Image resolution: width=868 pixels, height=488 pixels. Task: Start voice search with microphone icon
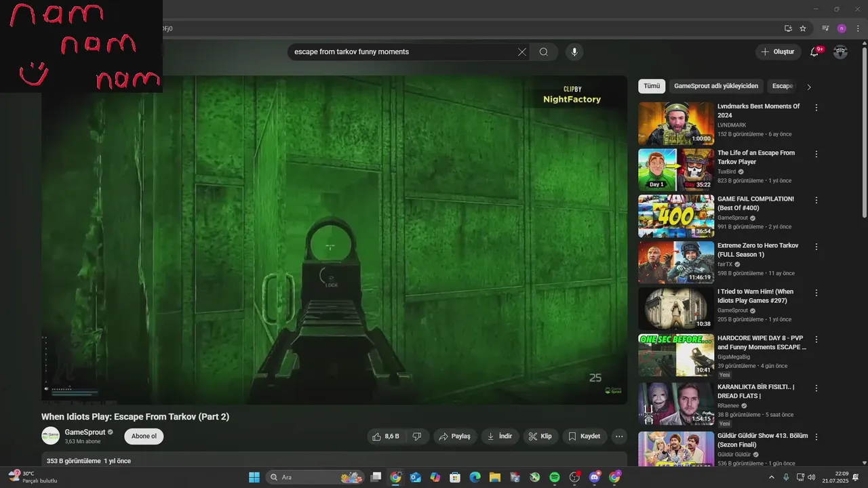574,52
